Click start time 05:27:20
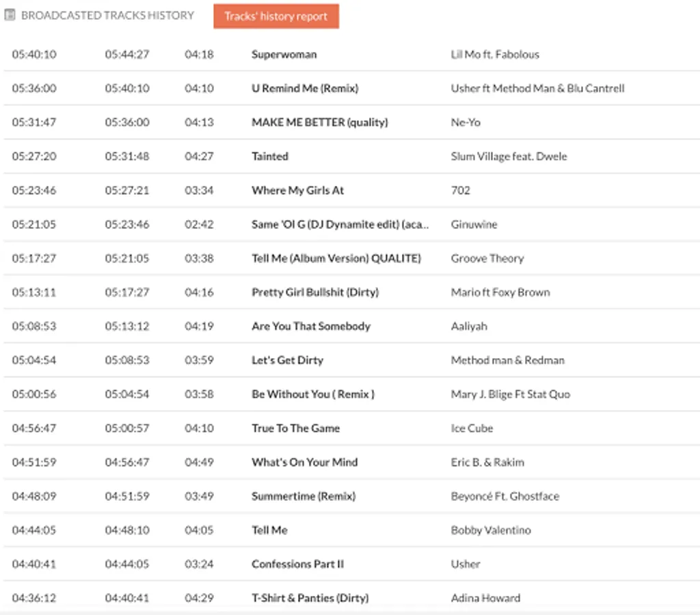Viewport: 700px width, 615px height. pyautogui.click(x=34, y=156)
